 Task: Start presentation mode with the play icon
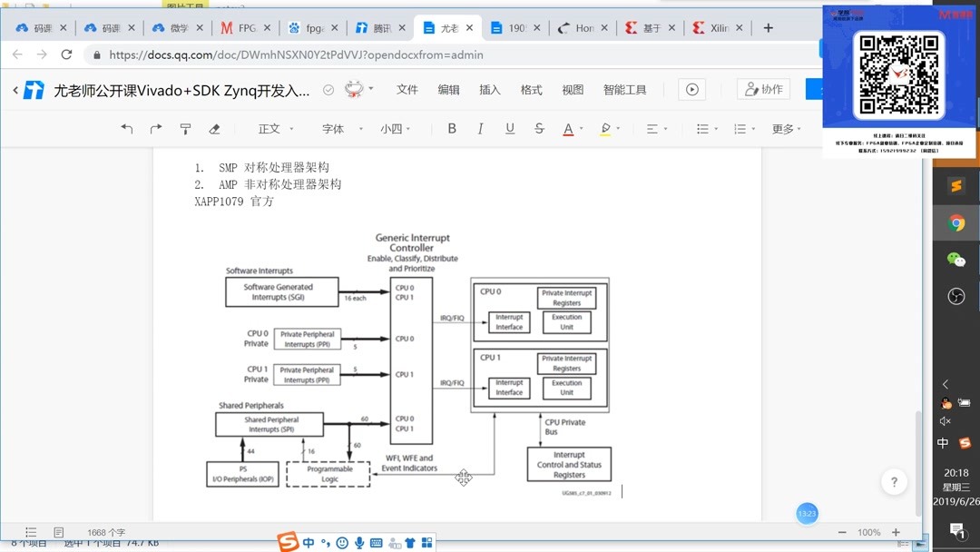click(x=691, y=89)
